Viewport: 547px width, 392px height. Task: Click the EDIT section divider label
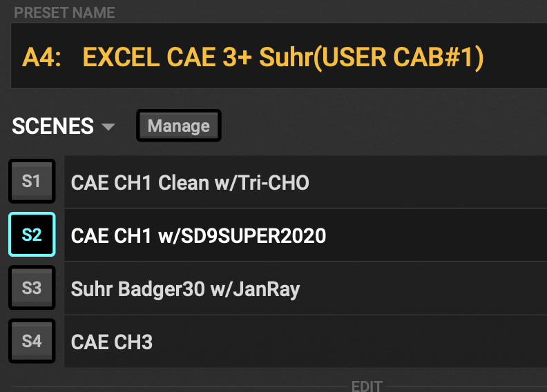[x=367, y=386]
